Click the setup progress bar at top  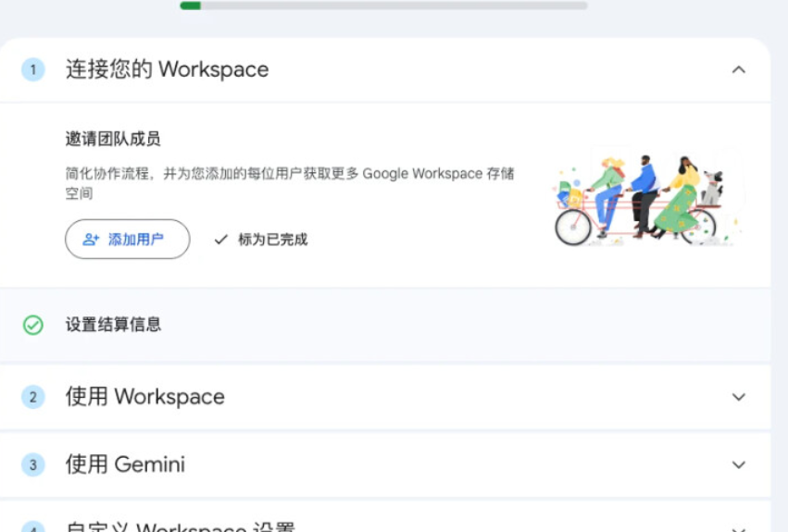(384, 6)
